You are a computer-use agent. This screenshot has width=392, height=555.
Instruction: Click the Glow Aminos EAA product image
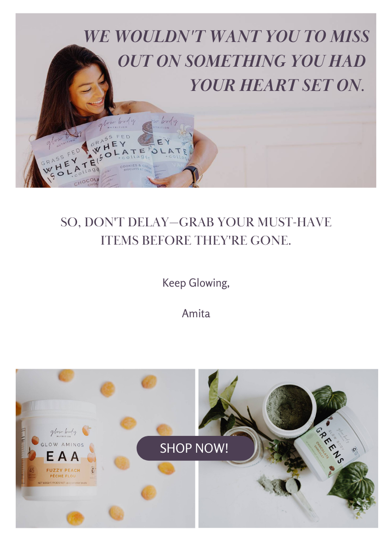(x=105, y=448)
